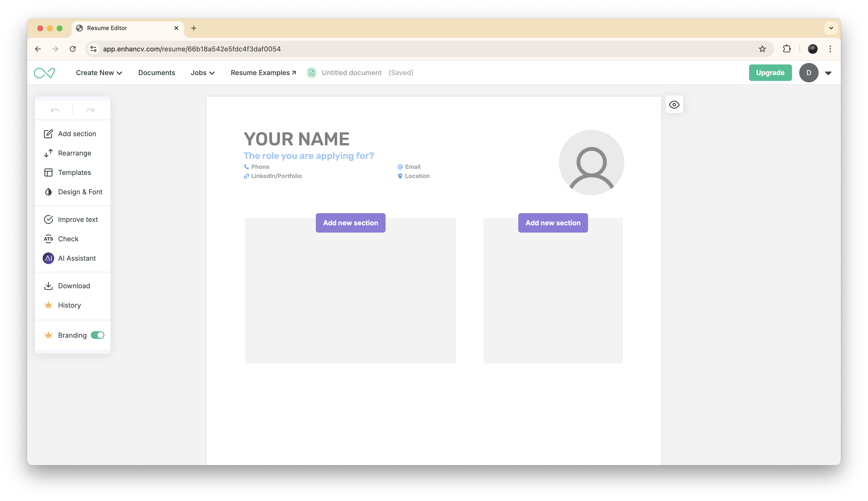Screen dimensions: 868x501
Task: Click the YOUR NAME heading field
Action: (x=296, y=139)
